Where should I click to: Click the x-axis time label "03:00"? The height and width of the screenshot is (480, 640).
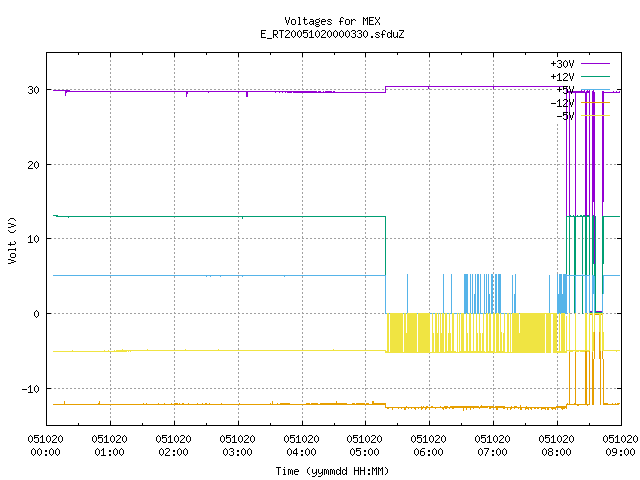[237, 452]
